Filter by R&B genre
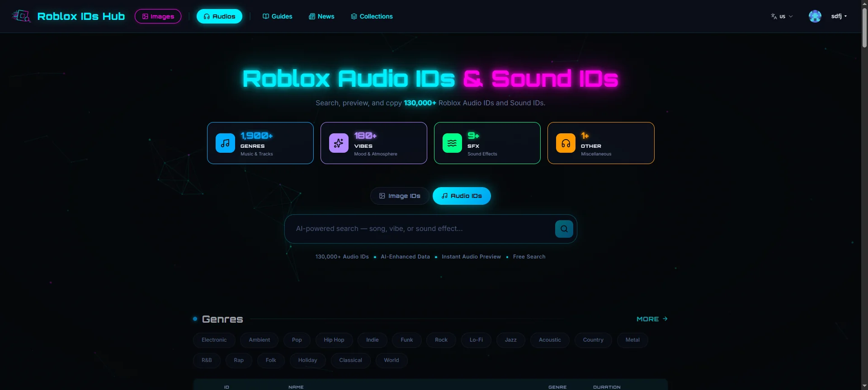 tap(207, 360)
